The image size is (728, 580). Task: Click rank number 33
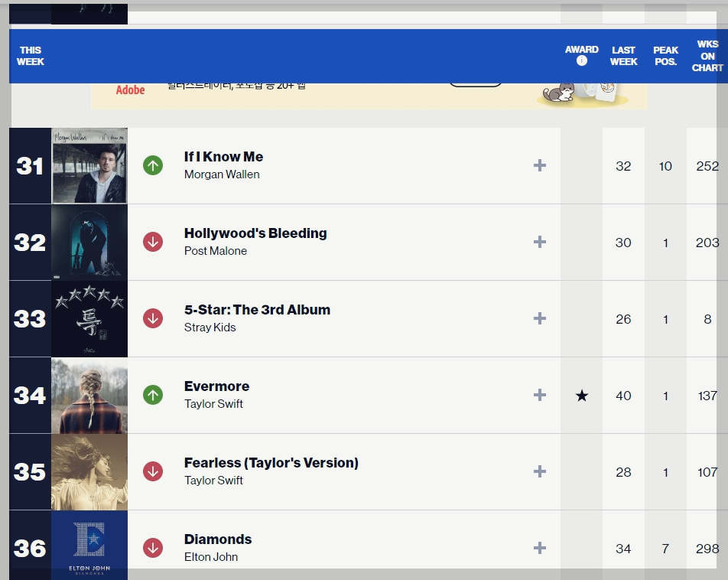(x=30, y=319)
